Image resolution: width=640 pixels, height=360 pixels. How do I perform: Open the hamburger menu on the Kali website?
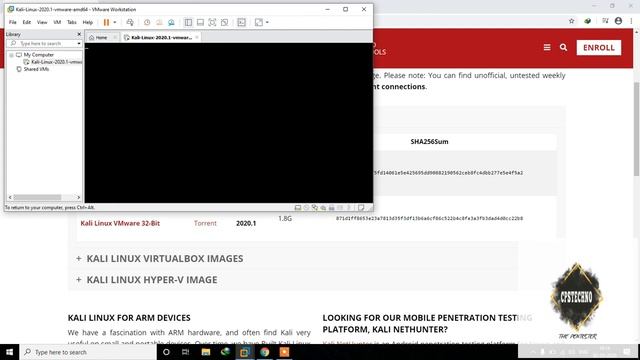click(547, 48)
